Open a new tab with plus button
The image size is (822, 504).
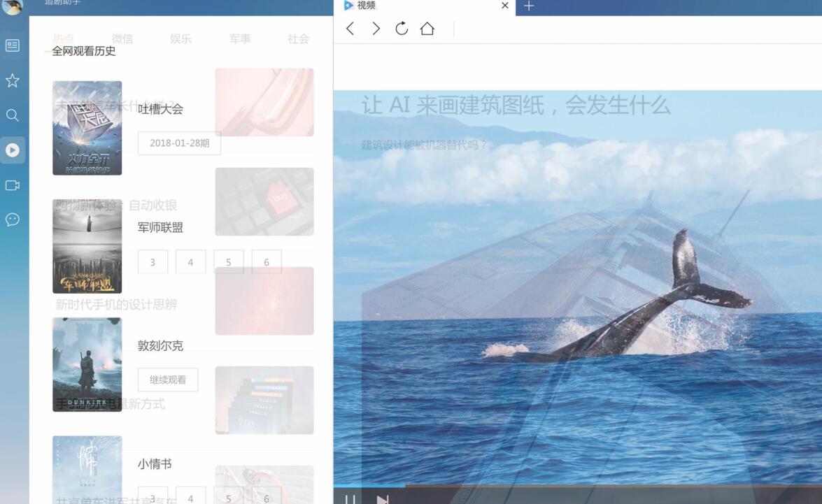point(529,6)
